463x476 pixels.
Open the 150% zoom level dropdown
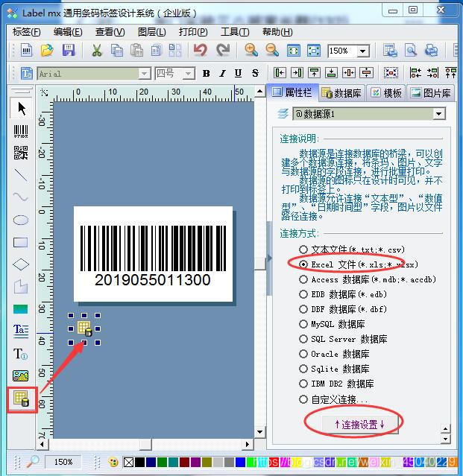point(362,51)
